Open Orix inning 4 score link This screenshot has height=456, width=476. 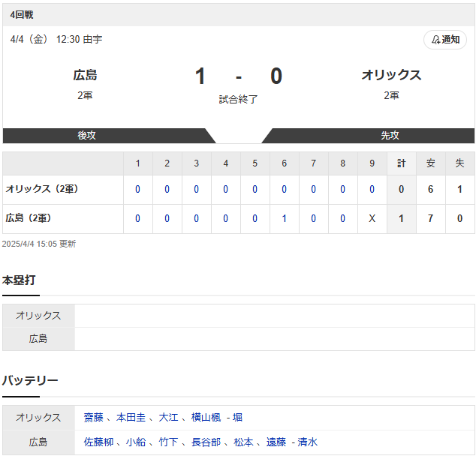[x=225, y=190]
